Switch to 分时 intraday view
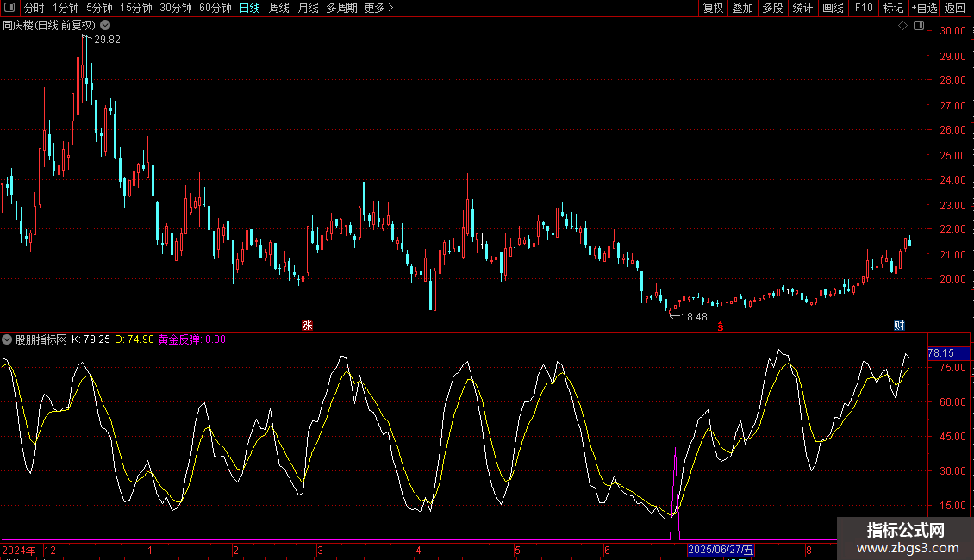The width and height of the screenshot is (974, 560). (34, 8)
